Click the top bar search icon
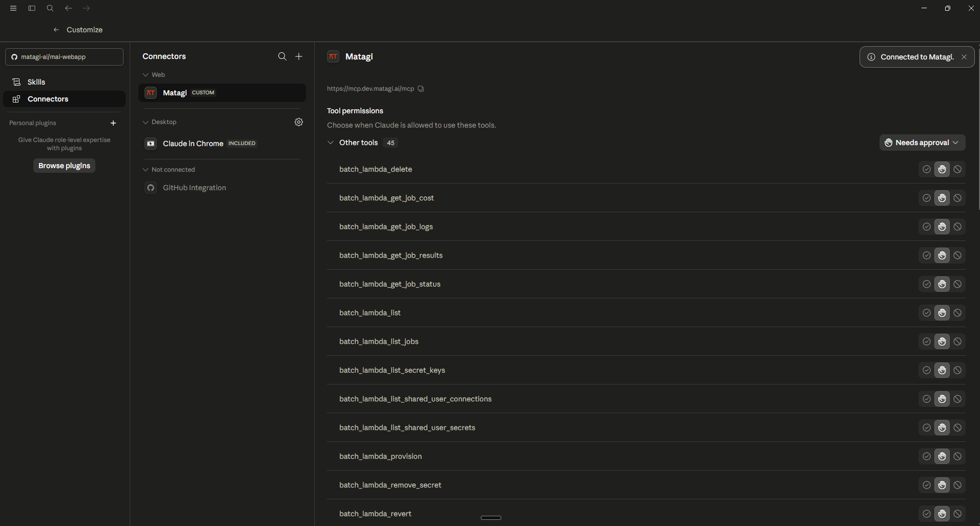Viewport: 980px width, 526px height. tap(50, 8)
